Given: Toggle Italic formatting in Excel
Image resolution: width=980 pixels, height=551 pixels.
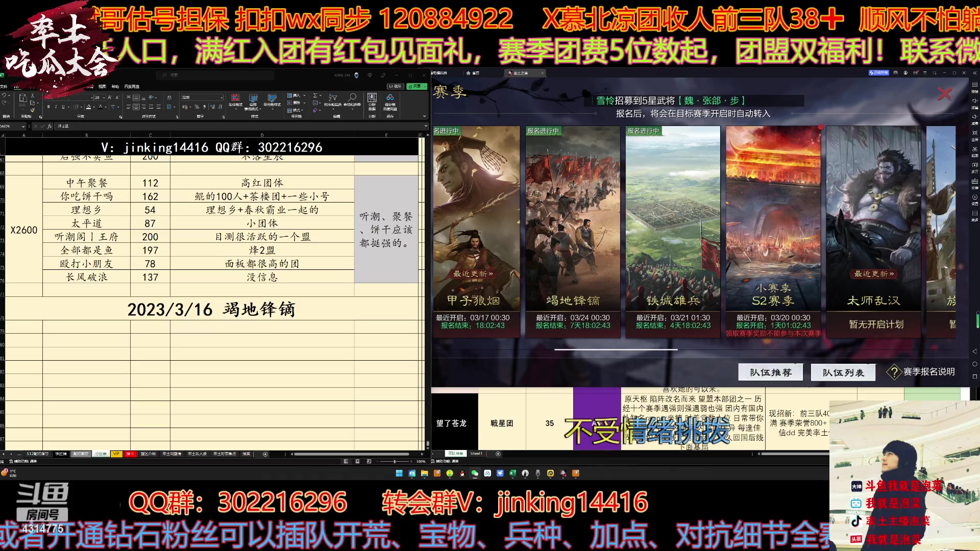Looking at the screenshot, I should (56, 107).
